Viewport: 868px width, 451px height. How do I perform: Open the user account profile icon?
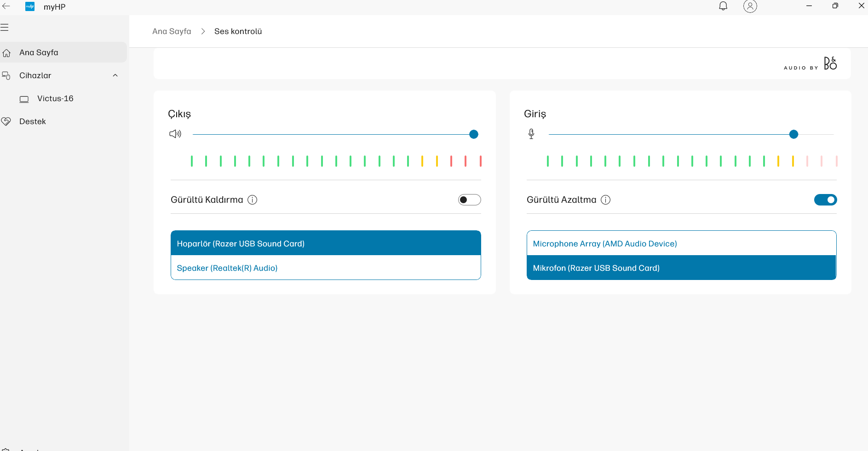coord(750,6)
